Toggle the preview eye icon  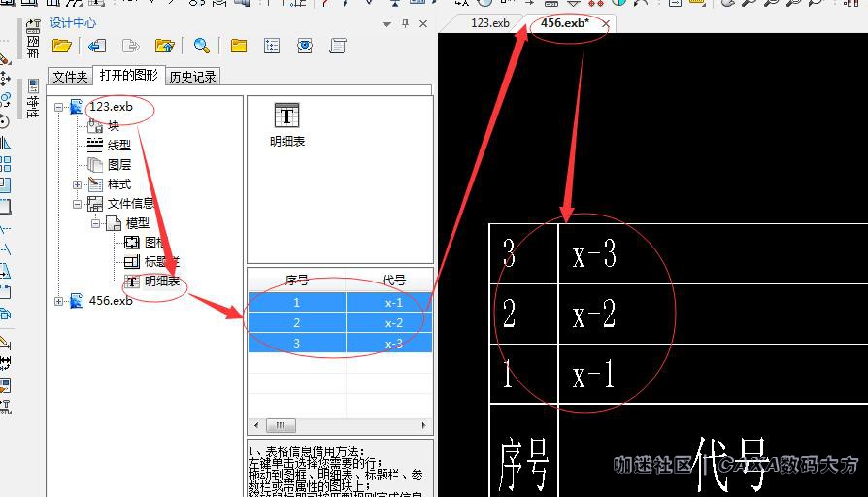pos(305,46)
